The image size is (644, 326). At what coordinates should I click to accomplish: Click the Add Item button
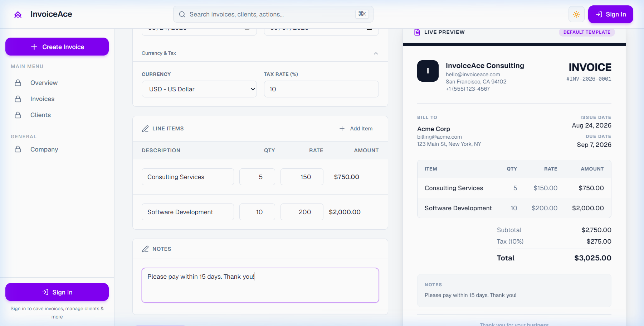coord(356,129)
